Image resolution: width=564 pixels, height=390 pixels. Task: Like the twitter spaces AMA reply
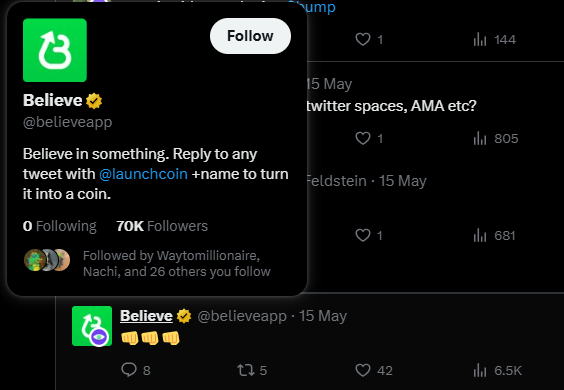[369, 139]
